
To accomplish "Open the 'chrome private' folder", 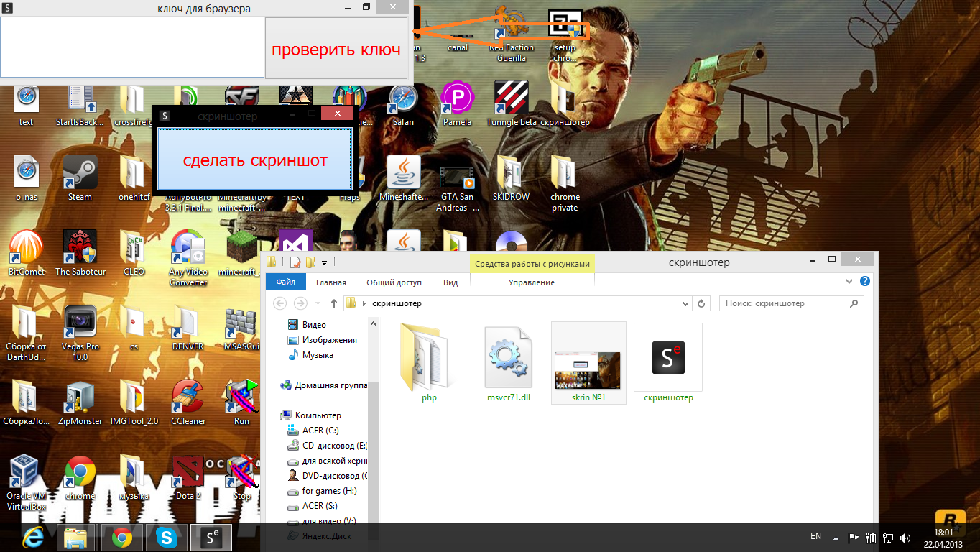I will coord(565,183).
